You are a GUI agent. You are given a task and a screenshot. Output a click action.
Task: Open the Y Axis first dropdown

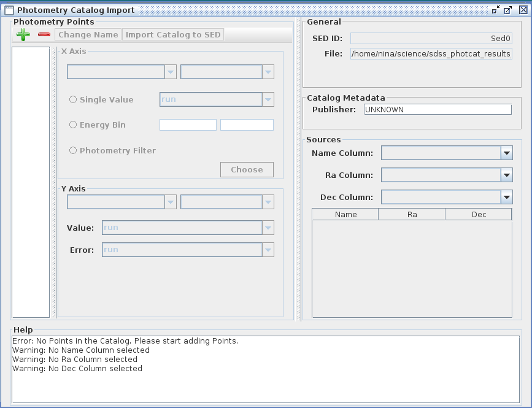tap(121, 202)
